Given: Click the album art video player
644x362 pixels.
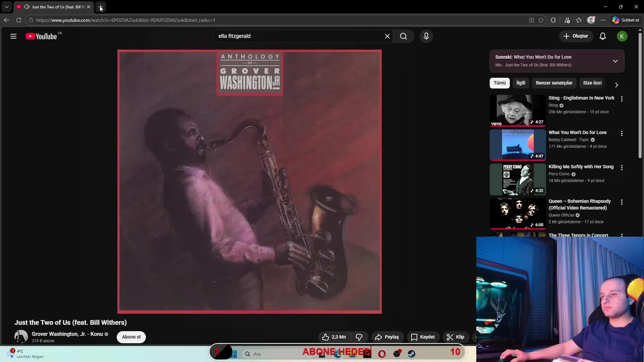Looking at the screenshot, I should 250,182.
